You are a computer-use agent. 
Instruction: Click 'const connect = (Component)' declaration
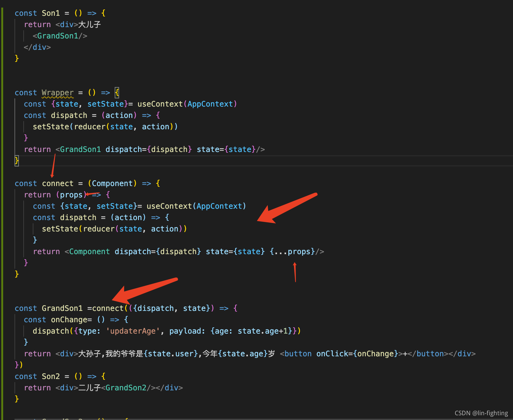pos(76,184)
